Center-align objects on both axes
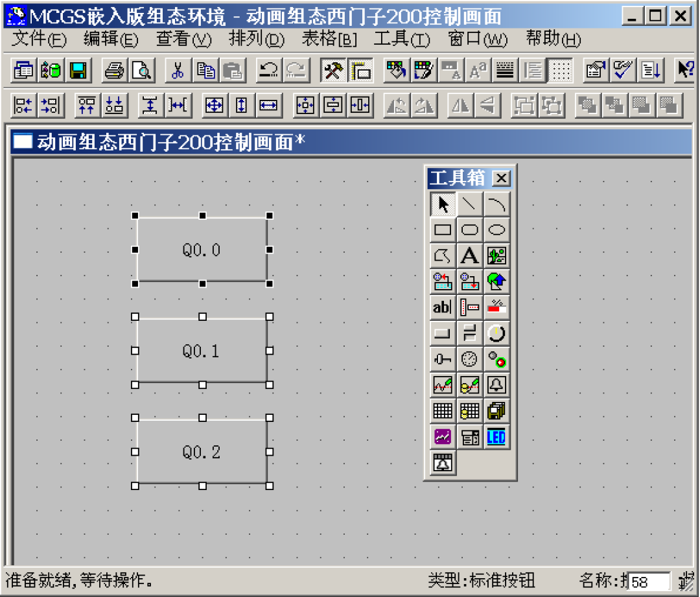This screenshot has height=597, width=700. coord(305,106)
